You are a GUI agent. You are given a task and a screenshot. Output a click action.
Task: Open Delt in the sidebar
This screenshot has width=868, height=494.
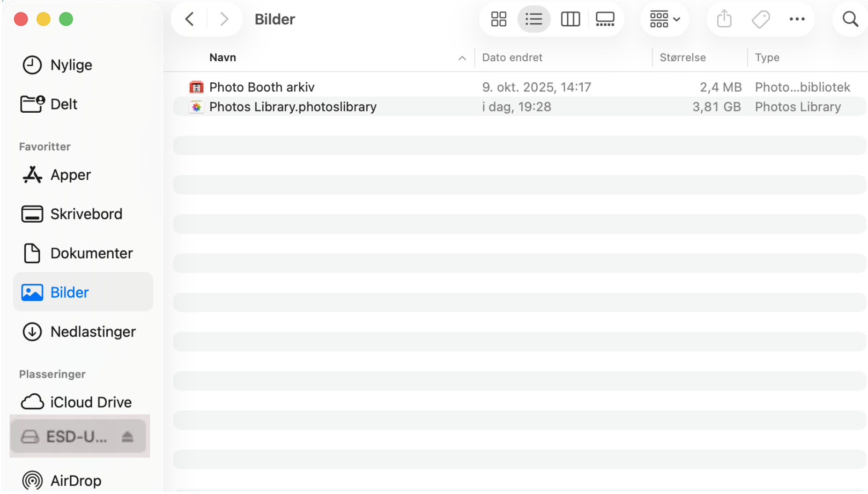coord(83,104)
